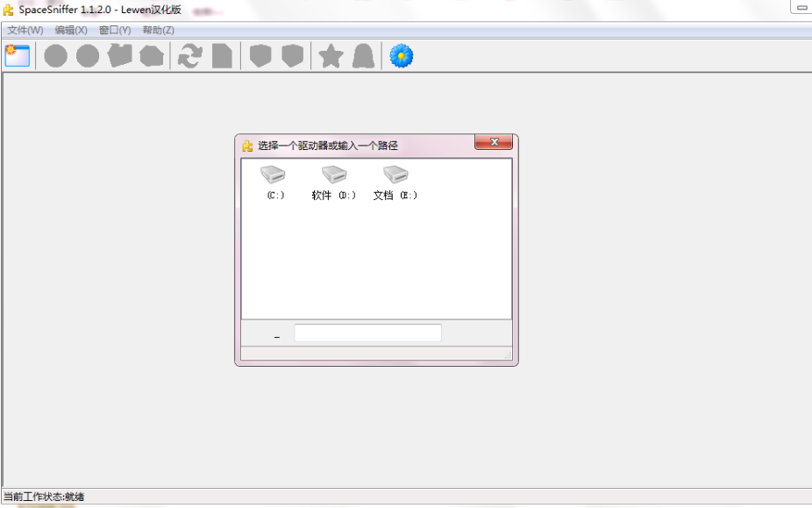Open the 窗口(Y) menu
Screen dimensions: 812x508
click(x=115, y=30)
